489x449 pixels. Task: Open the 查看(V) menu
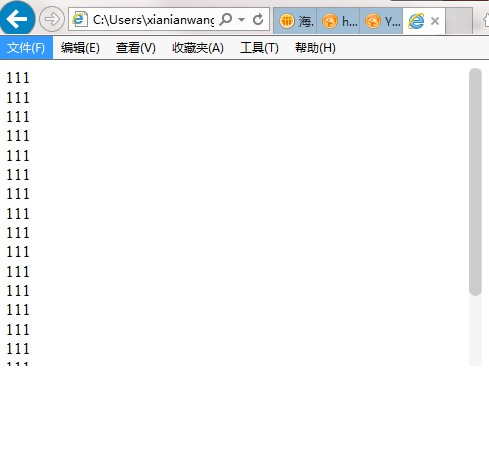[x=136, y=48]
